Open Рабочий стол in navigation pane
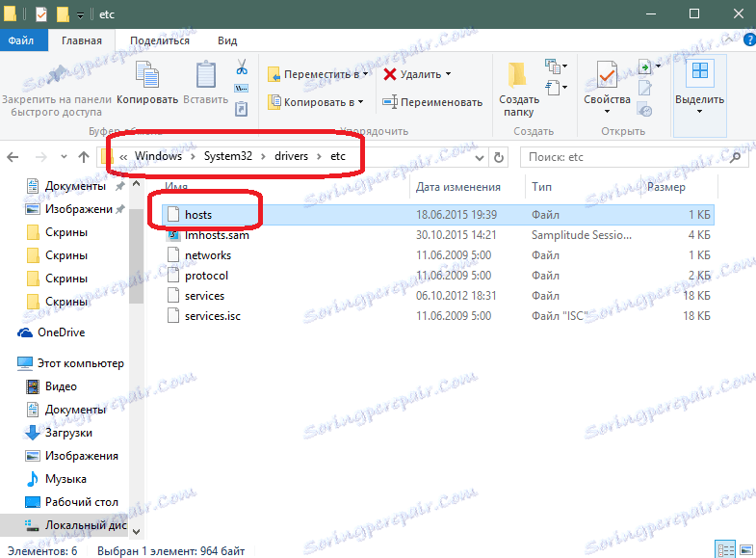756x558 pixels. [71, 502]
